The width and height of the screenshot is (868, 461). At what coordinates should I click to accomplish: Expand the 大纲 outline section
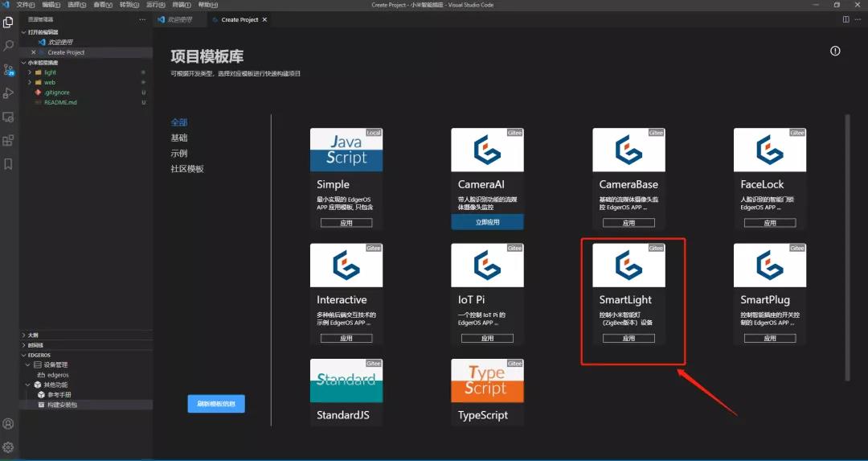point(23,335)
